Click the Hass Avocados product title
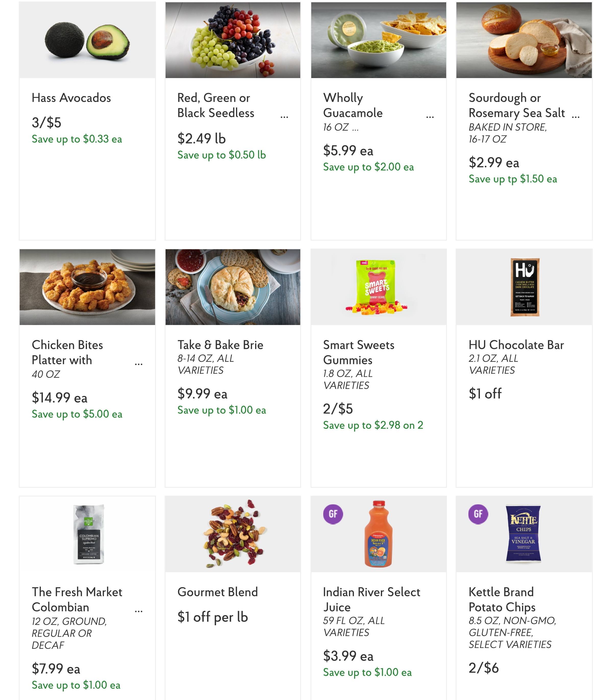 tap(71, 98)
